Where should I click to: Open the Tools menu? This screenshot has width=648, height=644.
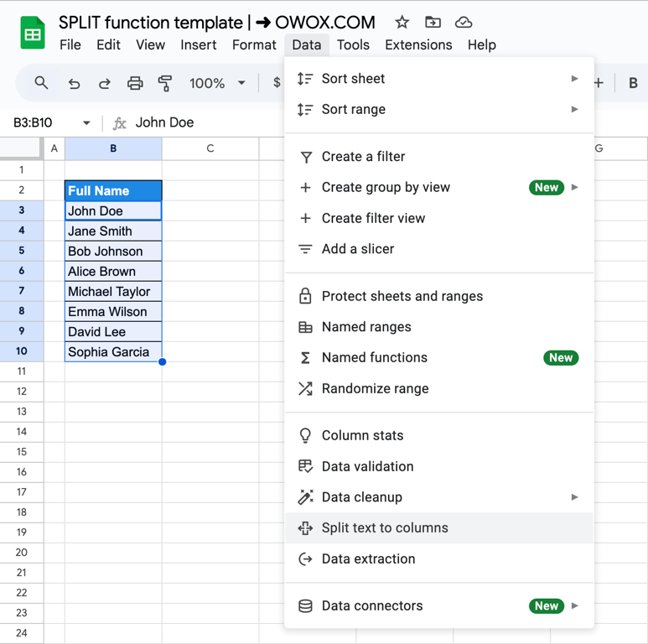click(353, 44)
